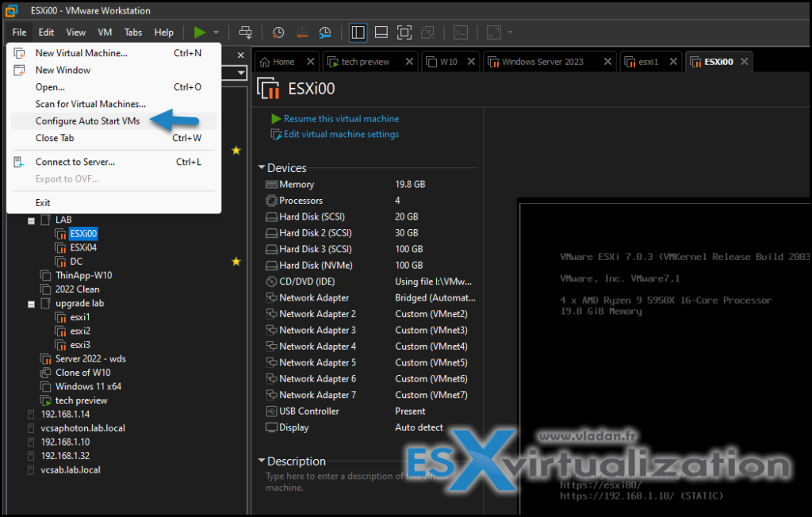Collapse the Devices section
Screen dimensions: 812x517
point(262,167)
